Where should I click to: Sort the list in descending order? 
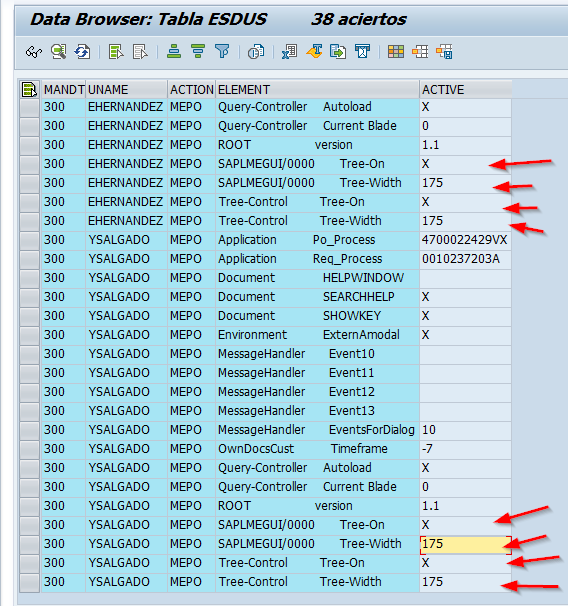tap(198, 51)
